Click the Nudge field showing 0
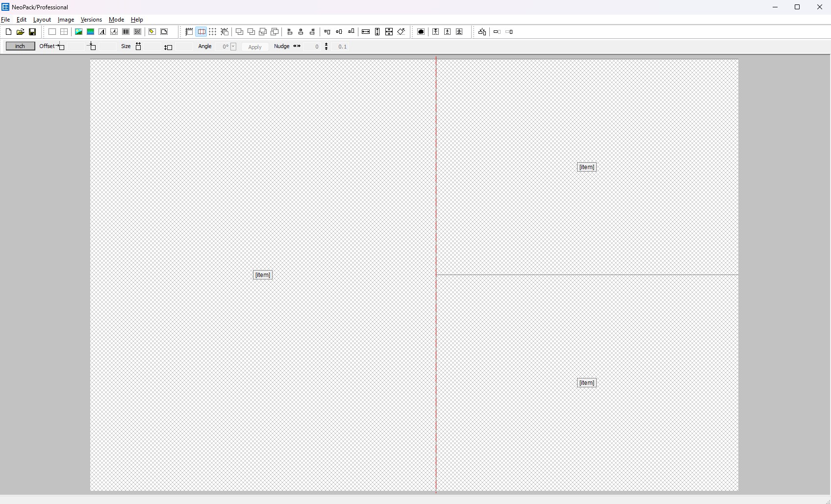831x504 pixels. [313, 47]
